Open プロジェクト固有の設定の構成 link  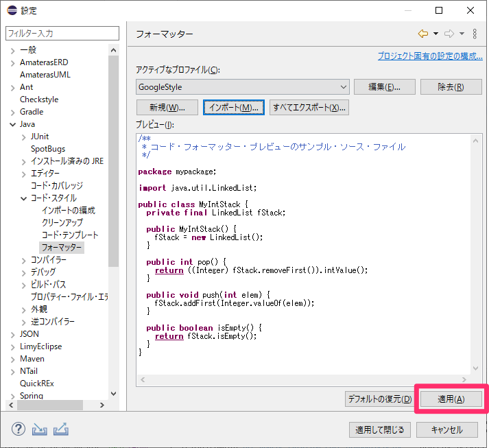point(430,56)
